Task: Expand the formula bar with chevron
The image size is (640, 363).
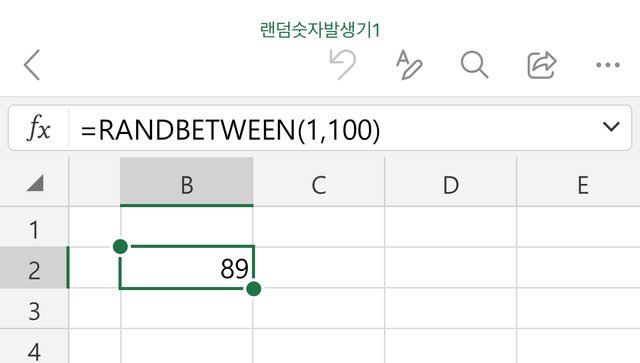Action: click(x=611, y=127)
